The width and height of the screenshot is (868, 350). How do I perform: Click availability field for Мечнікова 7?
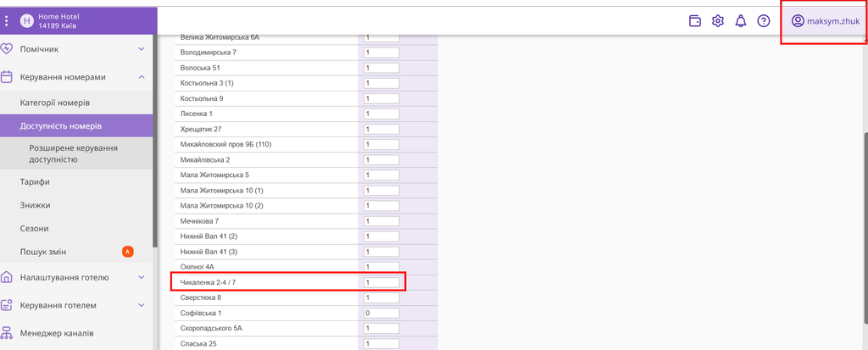pos(381,221)
